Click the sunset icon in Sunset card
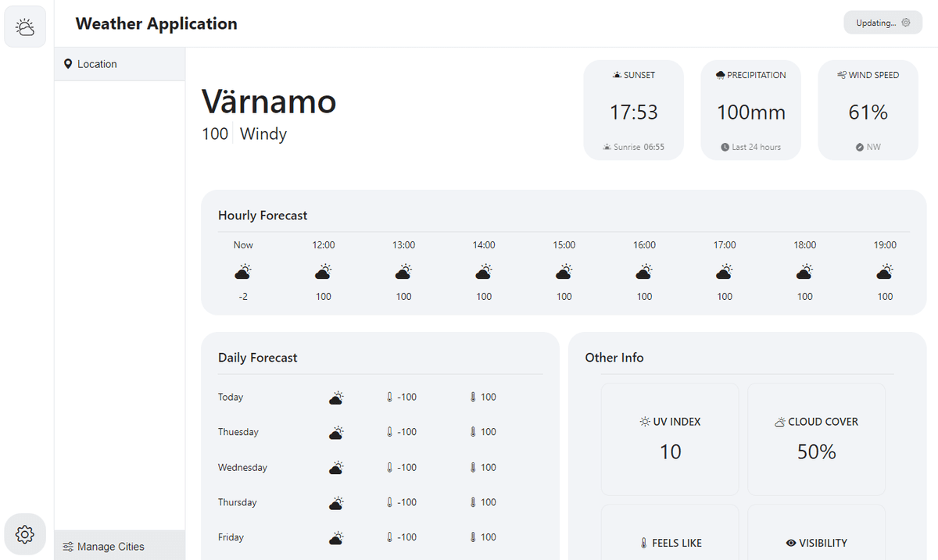938x560 pixels. click(x=617, y=75)
